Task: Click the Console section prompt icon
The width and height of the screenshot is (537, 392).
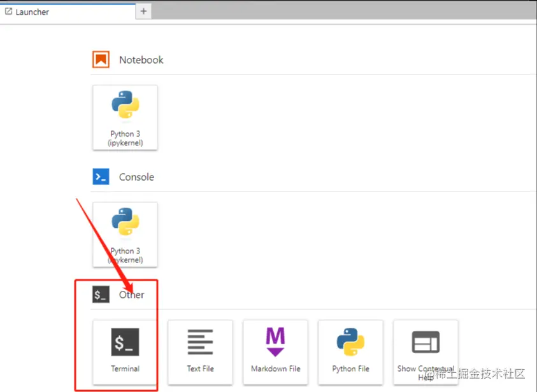Action: (101, 177)
